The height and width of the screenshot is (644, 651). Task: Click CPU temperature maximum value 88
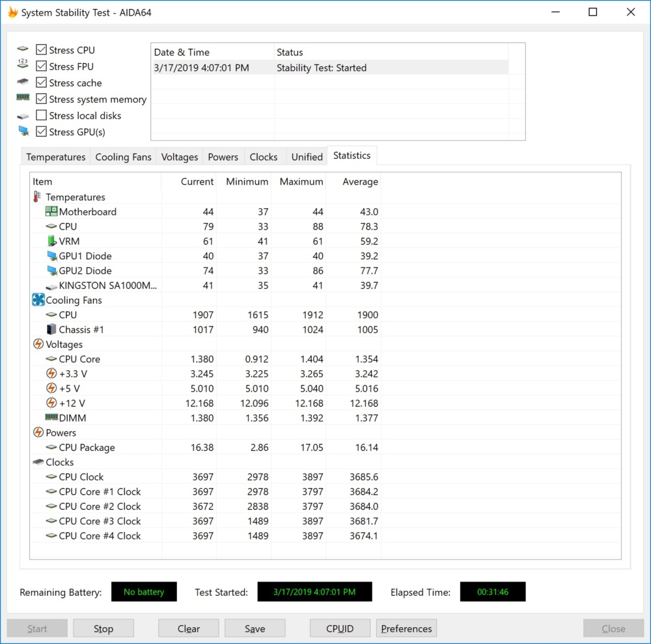(318, 226)
